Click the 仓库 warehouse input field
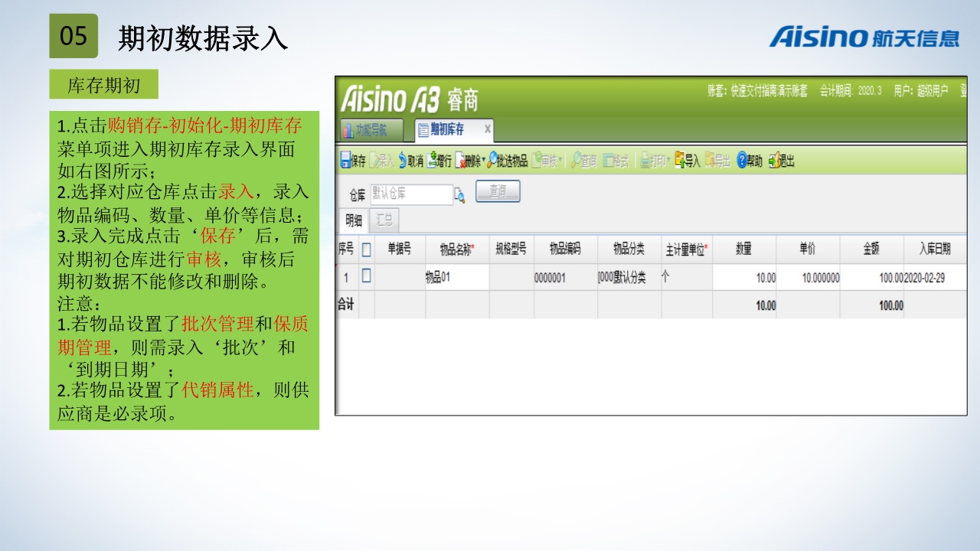This screenshot has height=551, width=980. pyautogui.click(x=410, y=194)
